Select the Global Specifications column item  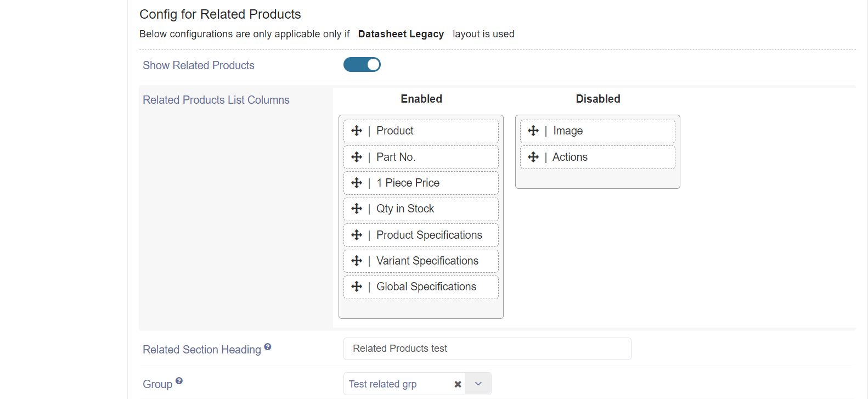pos(426,286)
